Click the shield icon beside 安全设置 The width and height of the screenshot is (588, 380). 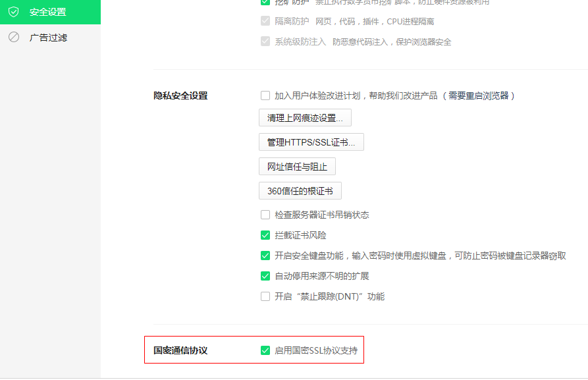tap(14, 12)
